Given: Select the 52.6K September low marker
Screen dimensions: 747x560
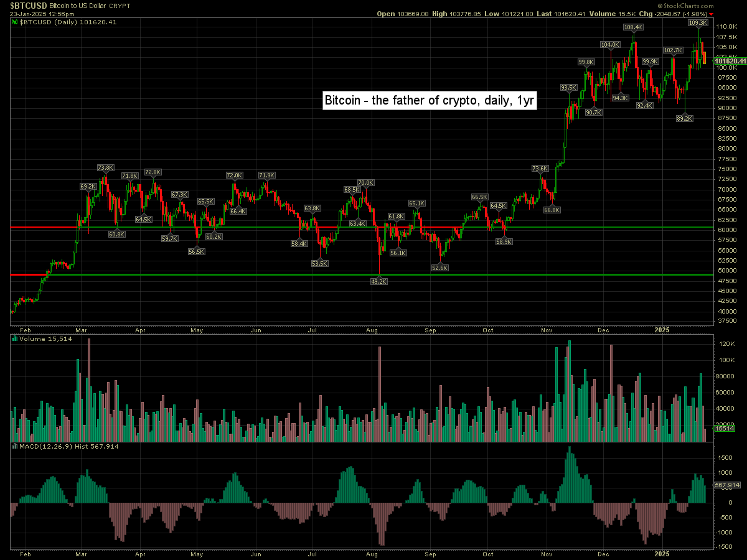Looking at the screenshot, I should point(439,268).
